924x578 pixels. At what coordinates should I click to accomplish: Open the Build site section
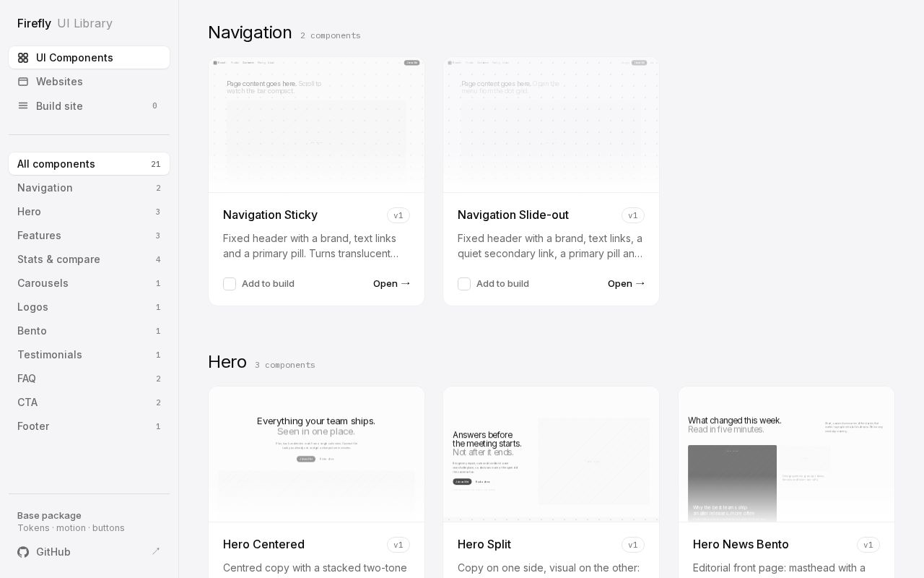pos(89,105)
